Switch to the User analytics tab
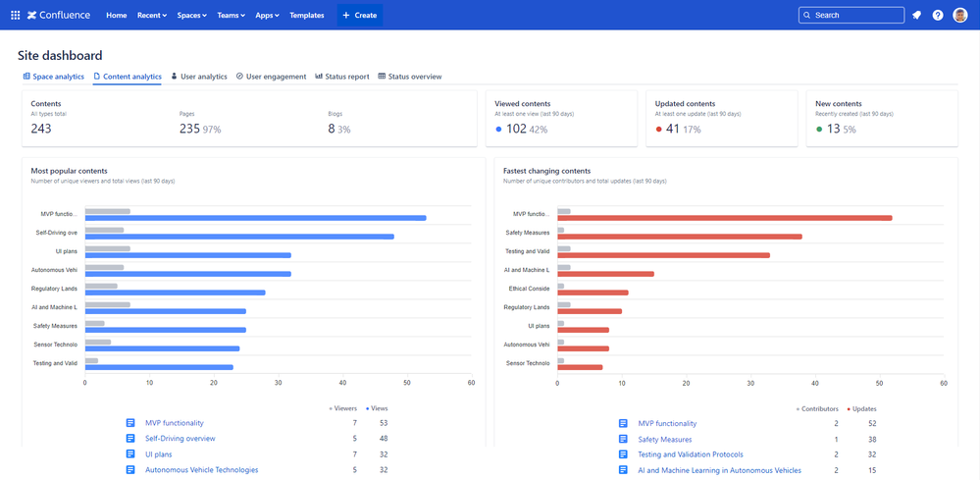 [198, 77]
